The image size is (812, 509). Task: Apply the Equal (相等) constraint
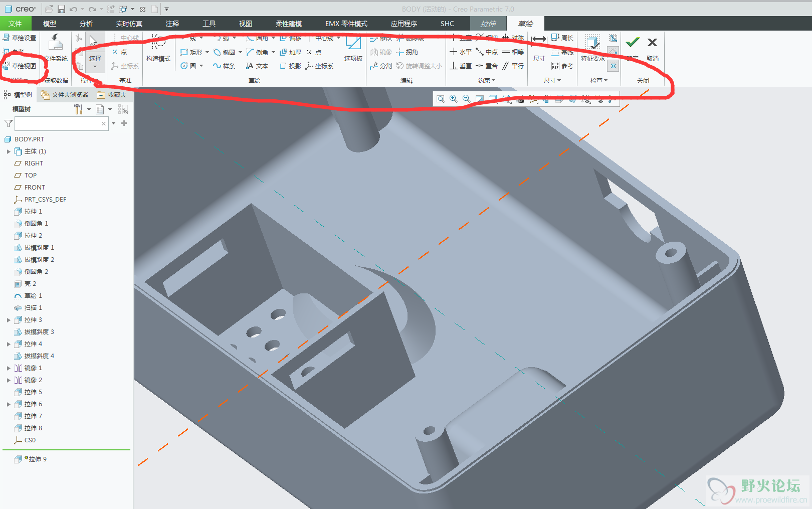click(513, 52)
